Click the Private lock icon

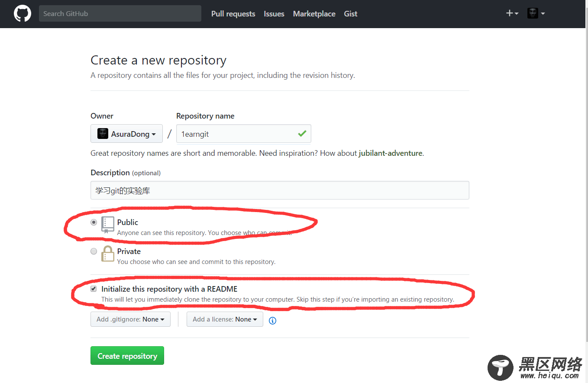(x=108, y=254)
